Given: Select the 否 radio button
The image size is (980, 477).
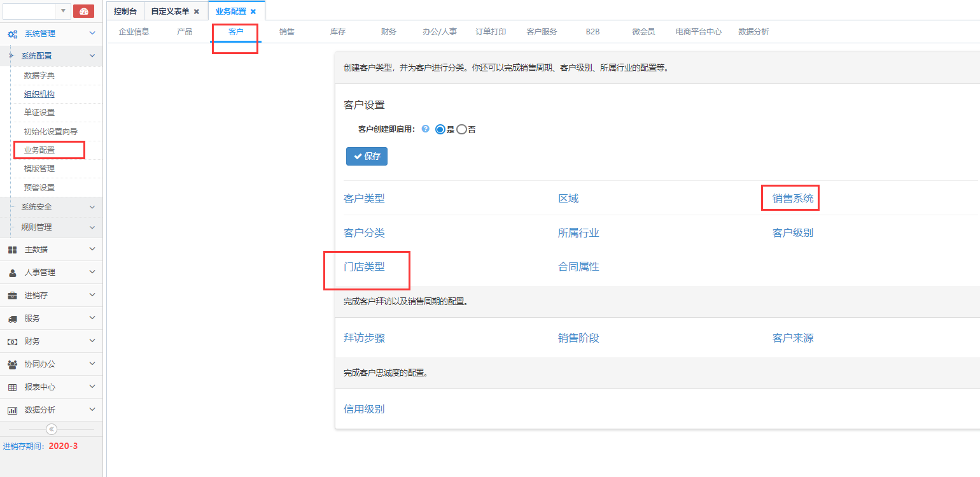Looking at the screenshot, I should coord(462,129).
